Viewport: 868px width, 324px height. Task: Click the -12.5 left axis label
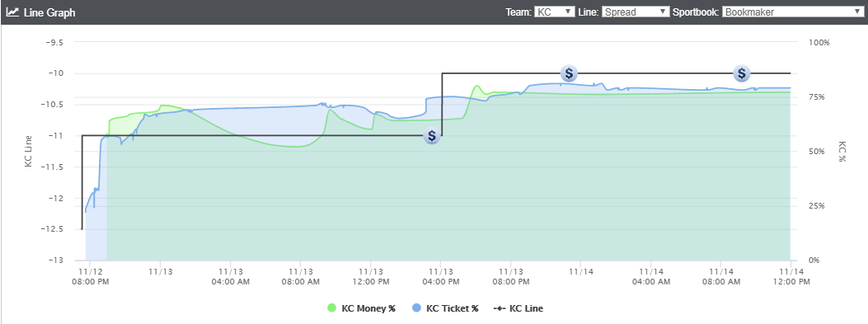coord(53,229)
